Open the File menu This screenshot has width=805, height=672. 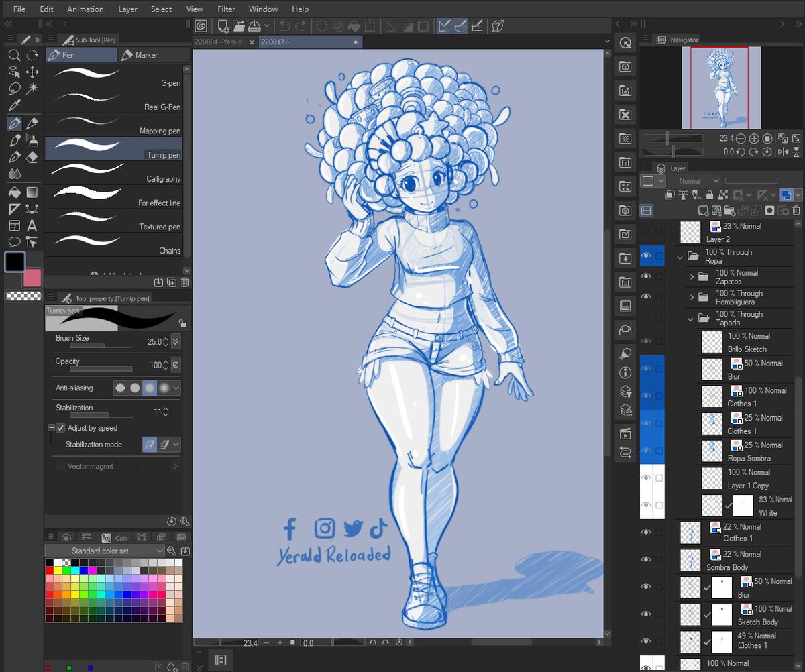click(x=19, y=9)
